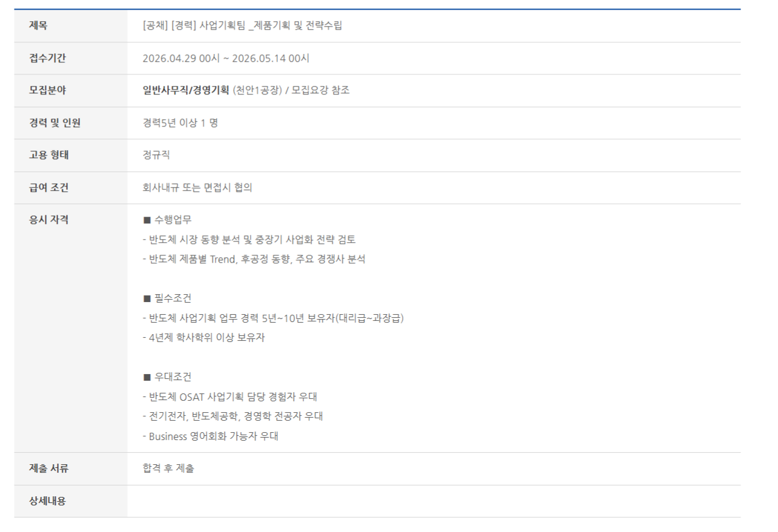Click the 제출 서류 row label
Viewport: 778px width, 532px height.
pyautogui.click(x=49, y=468)
